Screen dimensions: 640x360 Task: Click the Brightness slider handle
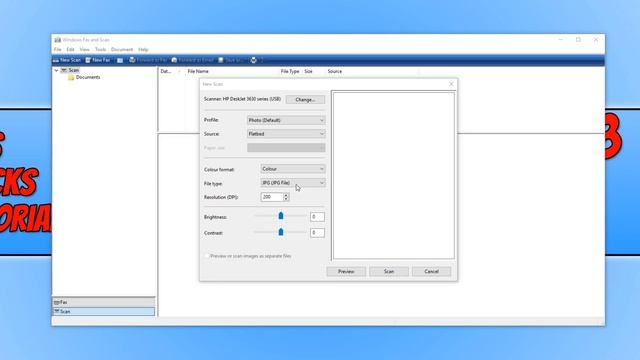281,216
